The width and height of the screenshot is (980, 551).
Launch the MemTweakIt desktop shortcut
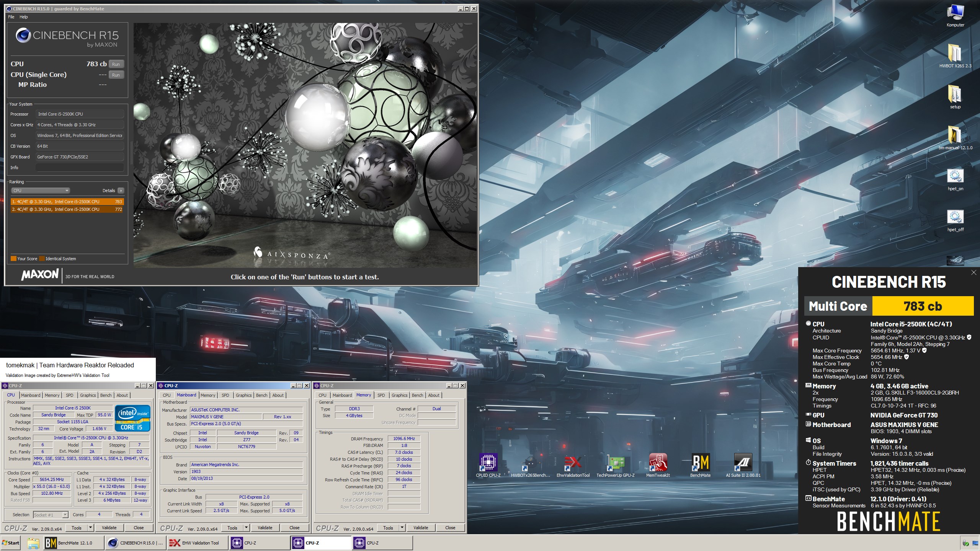point(658,465)
